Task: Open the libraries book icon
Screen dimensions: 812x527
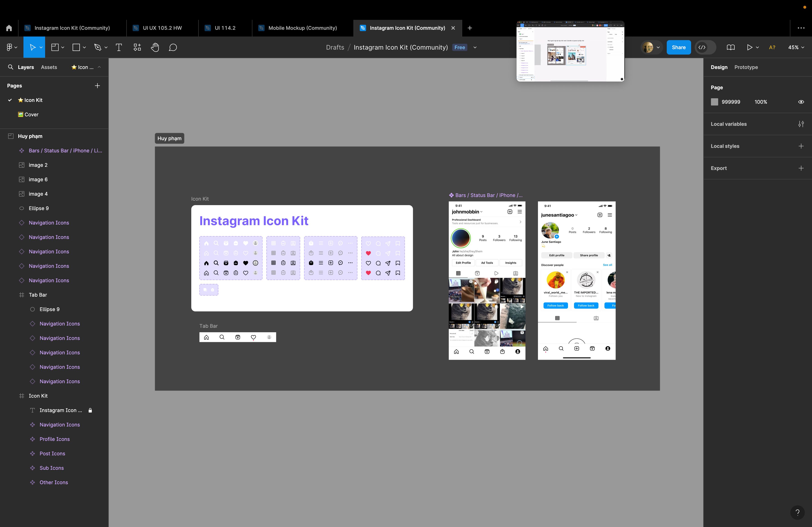Action: pos(730,47)
